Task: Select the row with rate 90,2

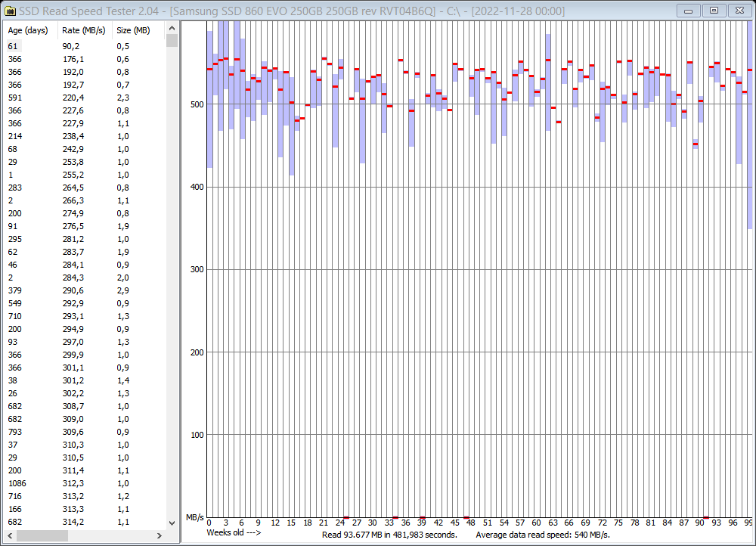Action: click(x=85, y=46)
